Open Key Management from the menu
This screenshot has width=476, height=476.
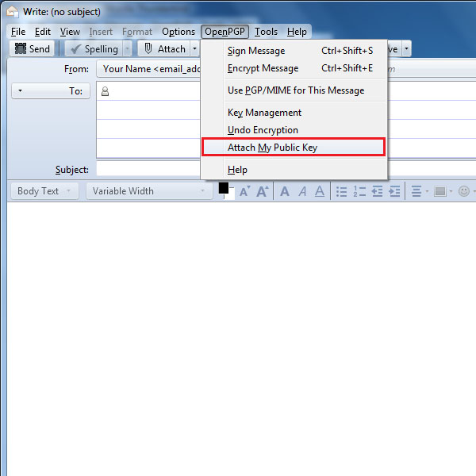click(294, 113)
